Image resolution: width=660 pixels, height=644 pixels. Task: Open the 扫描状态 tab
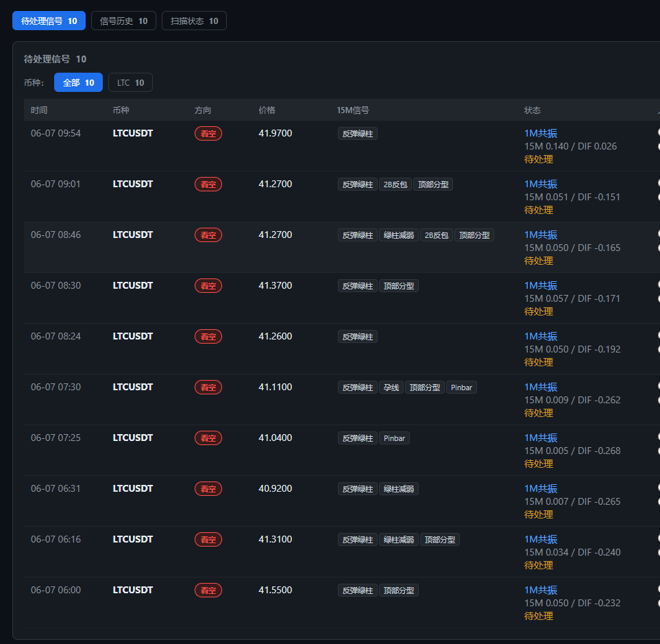coord(194,21)
